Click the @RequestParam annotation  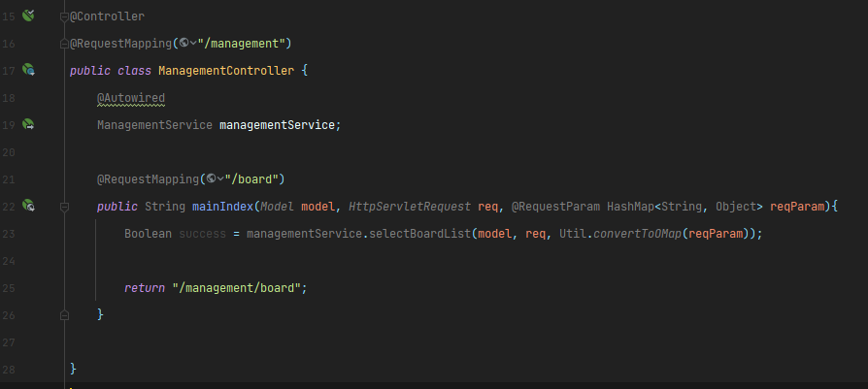pos(555,207)
